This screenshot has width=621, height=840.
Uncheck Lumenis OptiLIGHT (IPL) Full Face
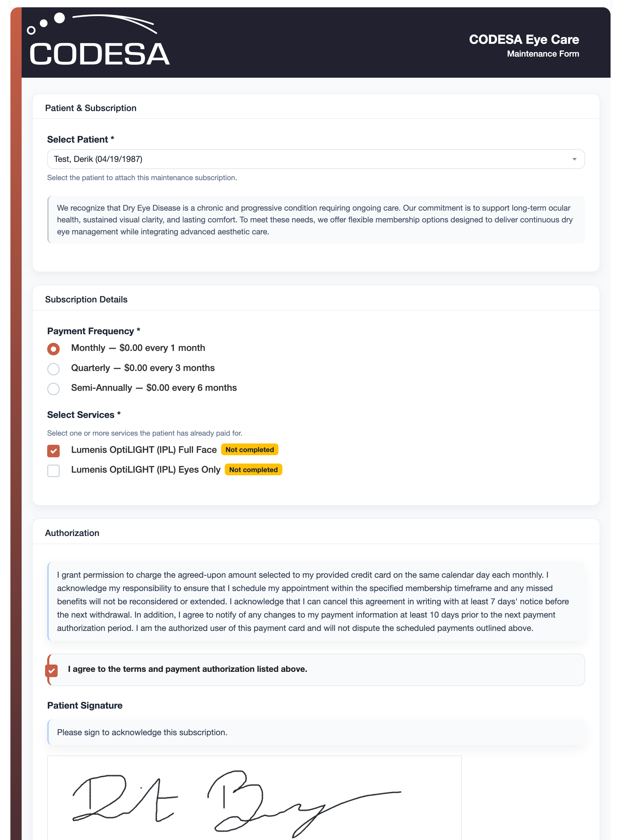coord(53,451)
